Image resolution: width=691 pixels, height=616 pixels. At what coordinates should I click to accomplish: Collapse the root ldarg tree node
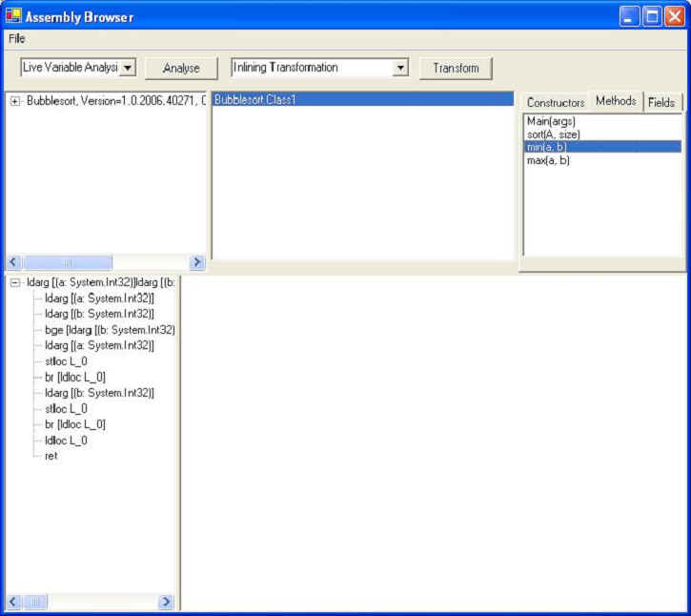(x=15, y=283)
